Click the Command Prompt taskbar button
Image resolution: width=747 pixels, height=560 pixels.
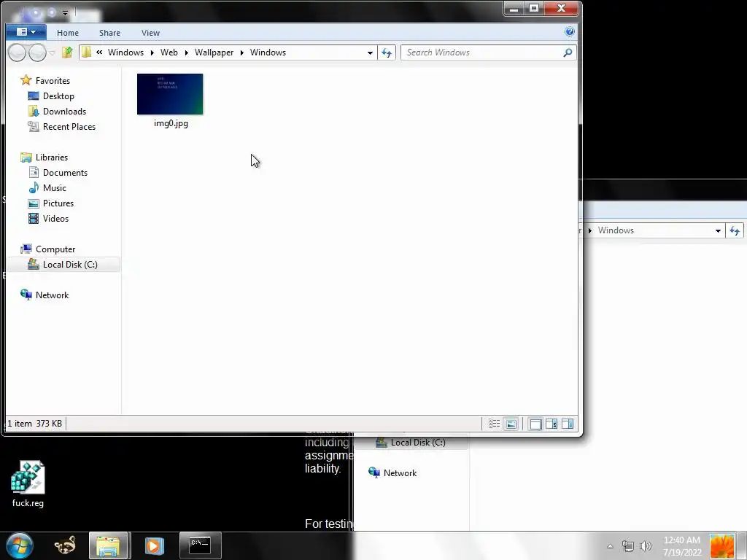click(x=201, y=545)
